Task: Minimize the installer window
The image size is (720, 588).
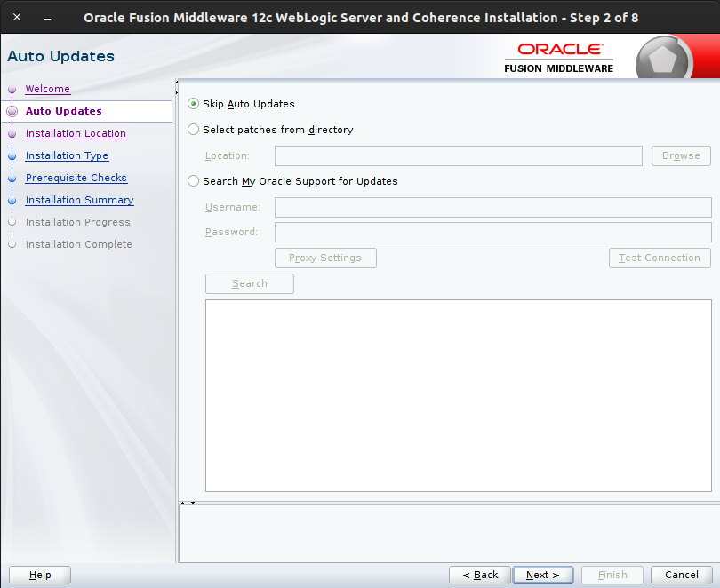Action: (x=47, y=19)
